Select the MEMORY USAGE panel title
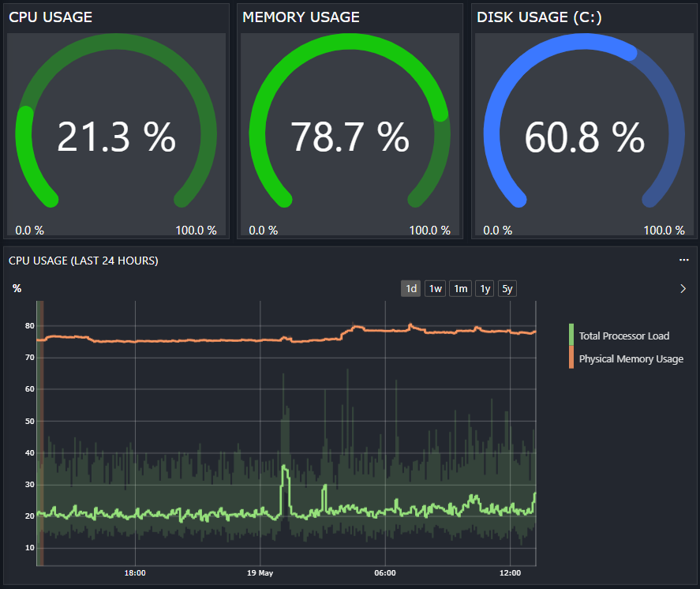This screenshot has height=589, width=700. [301, 17]
